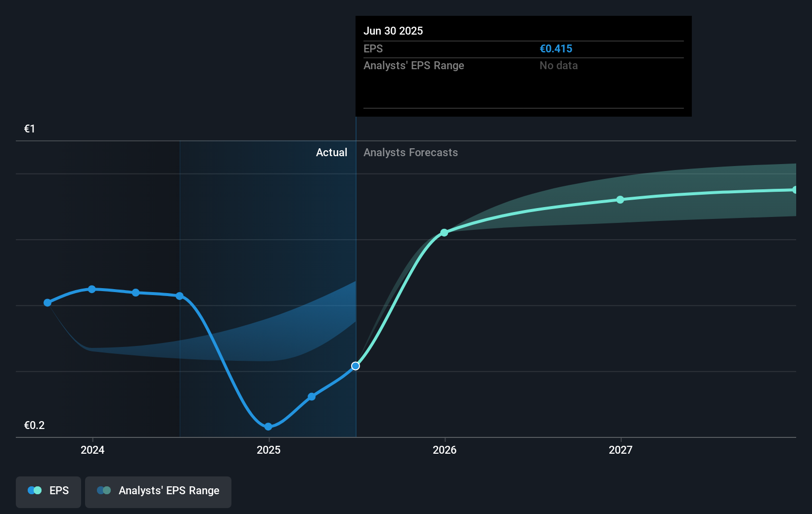Click the €0.415 EPS value in tooltip
This screenshot has width=812, height=514.
[x=556, y=49]
